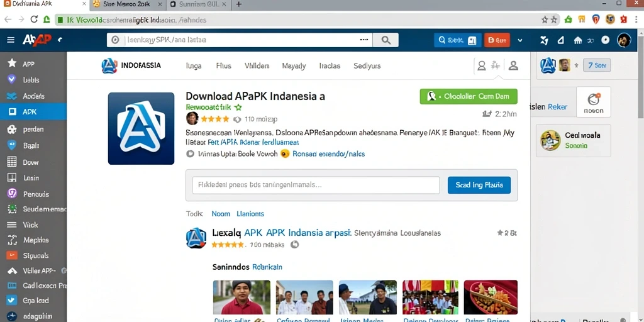The width and height of the screenshot is (644, 322).
Task: Click the orange 'B Gue' button
Action: [x=497, y=40]
